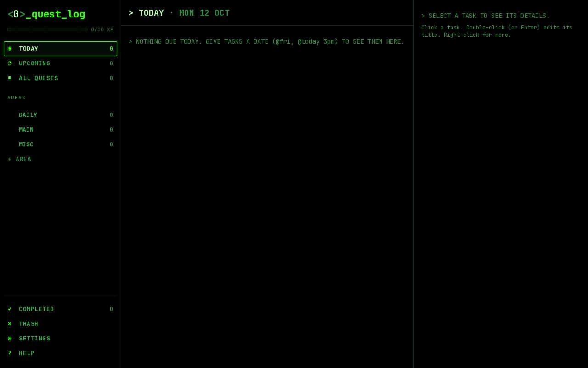
Task: Click the MON 12 OCT date header
Action: point(204,13)
